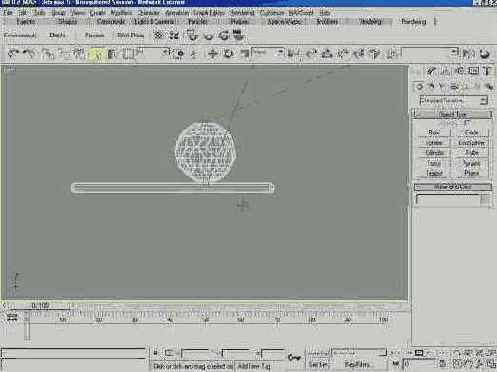
Task: Collapse the Name and Color rollout
Action: pyautogui.click(x=453, y=187)
